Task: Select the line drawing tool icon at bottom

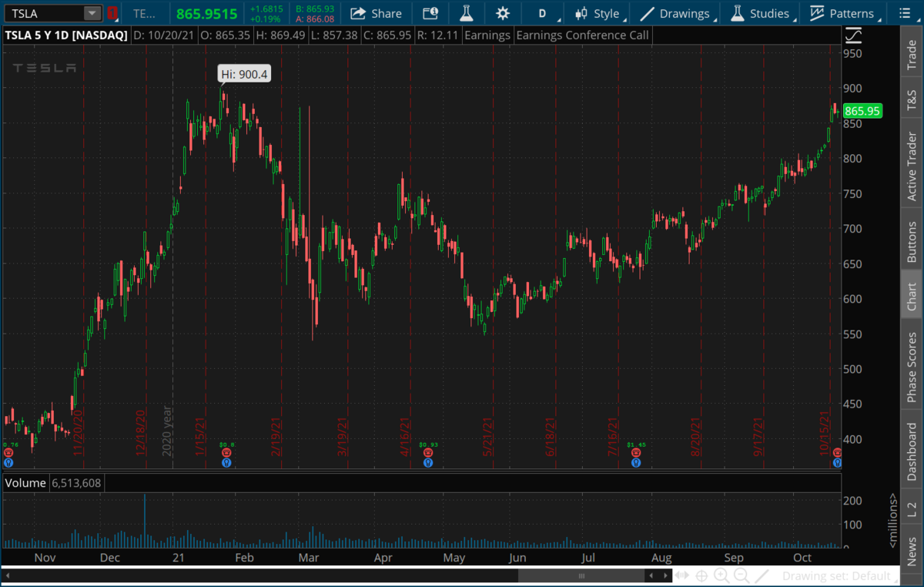Action: (762, 575)
